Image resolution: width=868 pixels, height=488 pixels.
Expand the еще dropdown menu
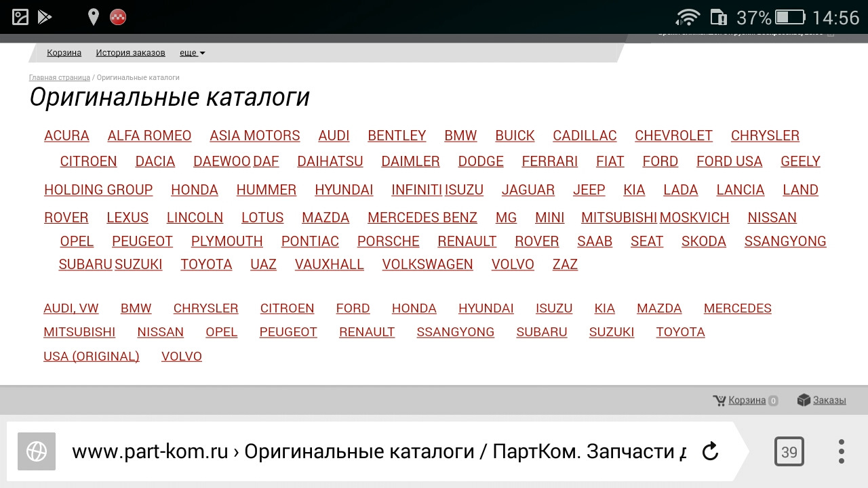192,53
